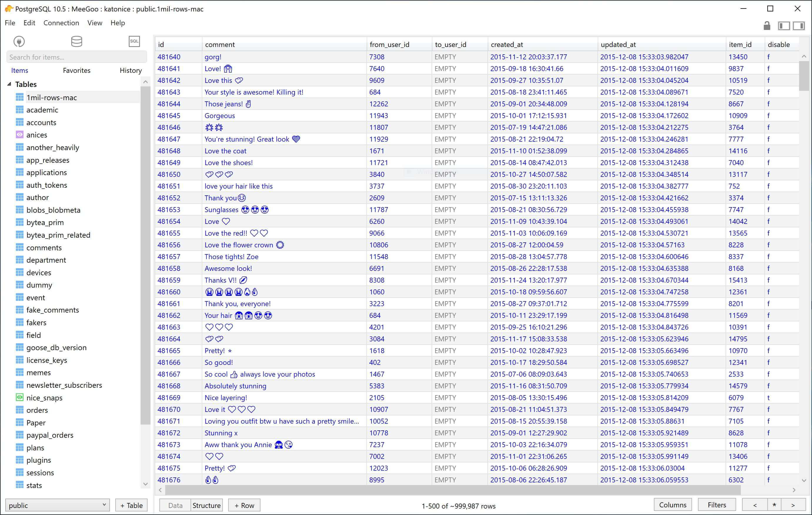Image resolution: width=812 pixels, height=515 pixels.
Task: Click the data grid horizontal scrollbar
Action: pos(453,490)
